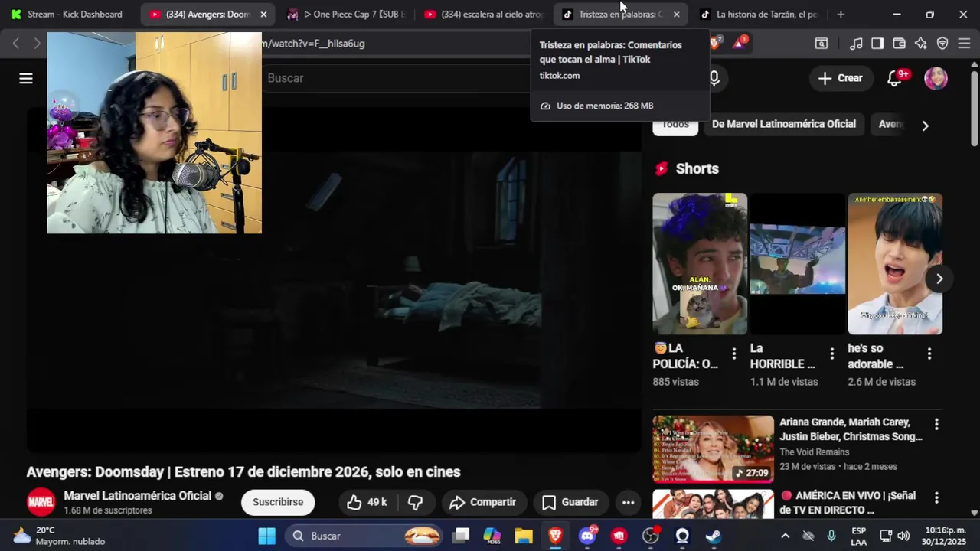The image size is (980, 551).
Task: Open volume control in system tray
Action: [x=903, y=536]
